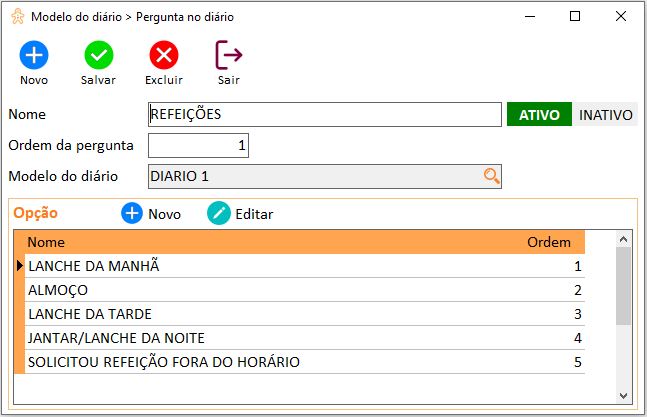This screenshot has height=417, width=647.
Task: Click the Ordem column header
Action: click(549, 242)
